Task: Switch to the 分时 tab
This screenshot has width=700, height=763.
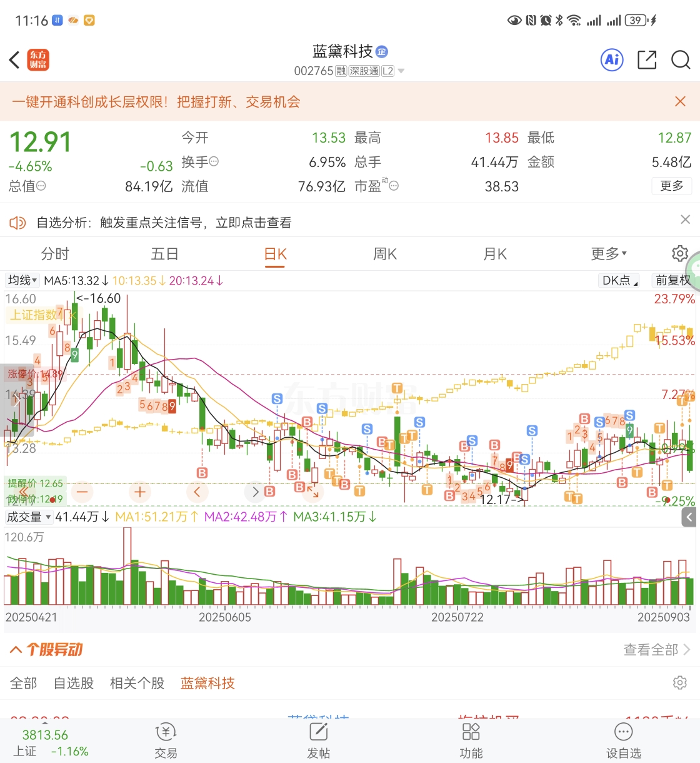Action: coord(55,253)
